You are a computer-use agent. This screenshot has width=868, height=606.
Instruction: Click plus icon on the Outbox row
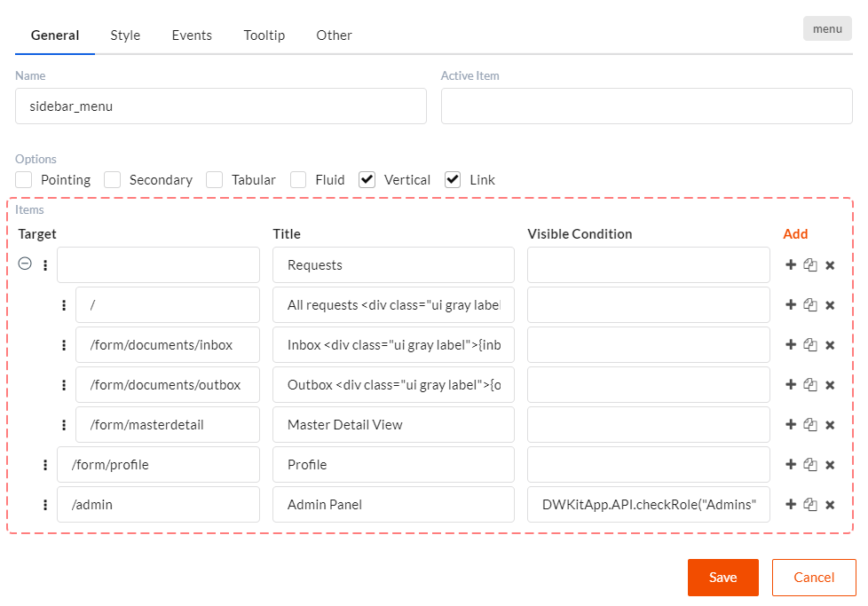791,385
